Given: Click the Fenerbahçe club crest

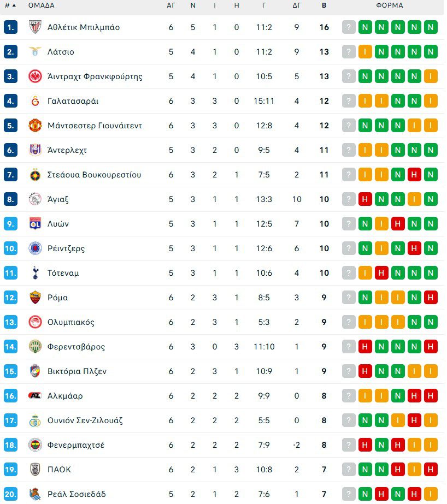Looking at the screenshot, I should 35,445.
